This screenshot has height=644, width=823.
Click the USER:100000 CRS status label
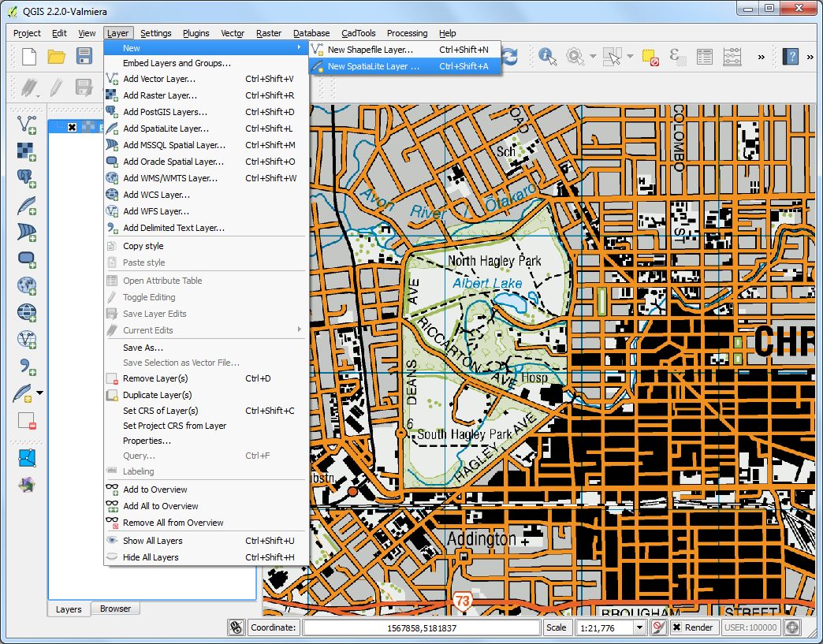click(x=750, y=627)
